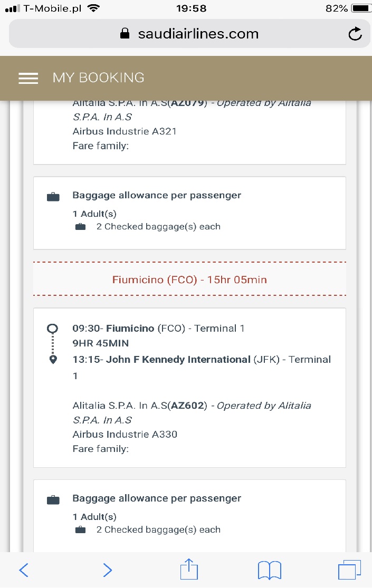Screen dimensions: 372x588
Task: Open Safari bookmarks book icon
Action: pos(270,571)
